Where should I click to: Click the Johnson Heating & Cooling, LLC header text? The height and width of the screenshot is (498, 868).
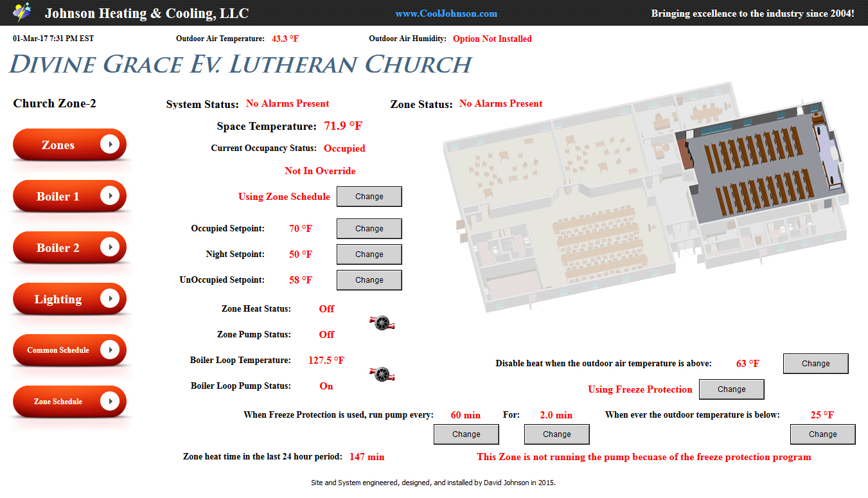[x=146, y=13]
